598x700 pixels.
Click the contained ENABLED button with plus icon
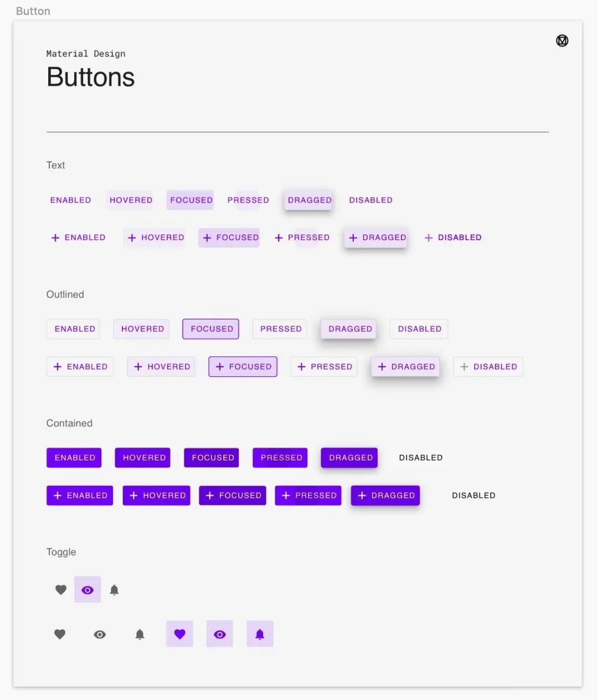(x=80, y=495)
